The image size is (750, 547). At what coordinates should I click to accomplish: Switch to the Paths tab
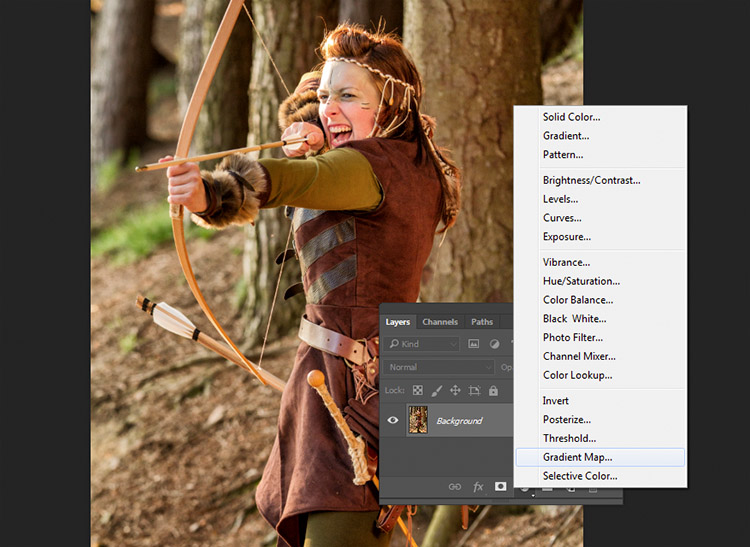click(x=482, y=322)
